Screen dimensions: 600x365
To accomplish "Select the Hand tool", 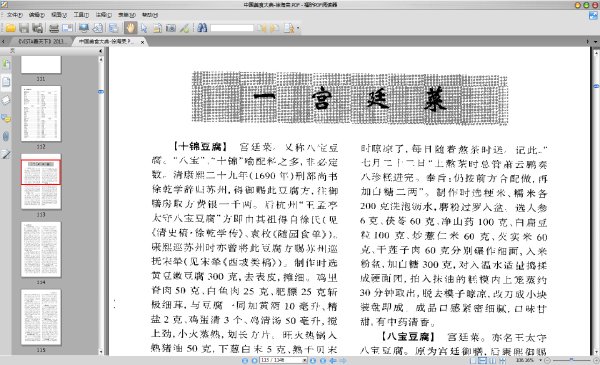I will point(130,28).
